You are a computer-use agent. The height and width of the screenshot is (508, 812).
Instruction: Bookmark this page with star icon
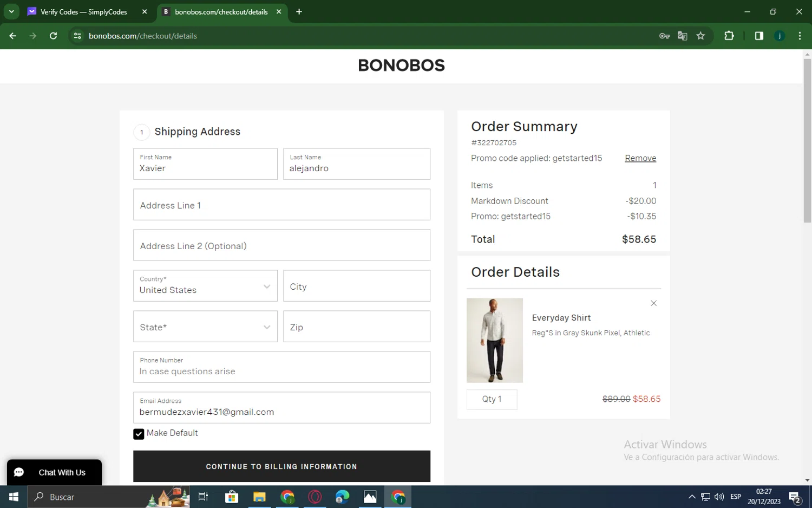click(x=700, y=36)
